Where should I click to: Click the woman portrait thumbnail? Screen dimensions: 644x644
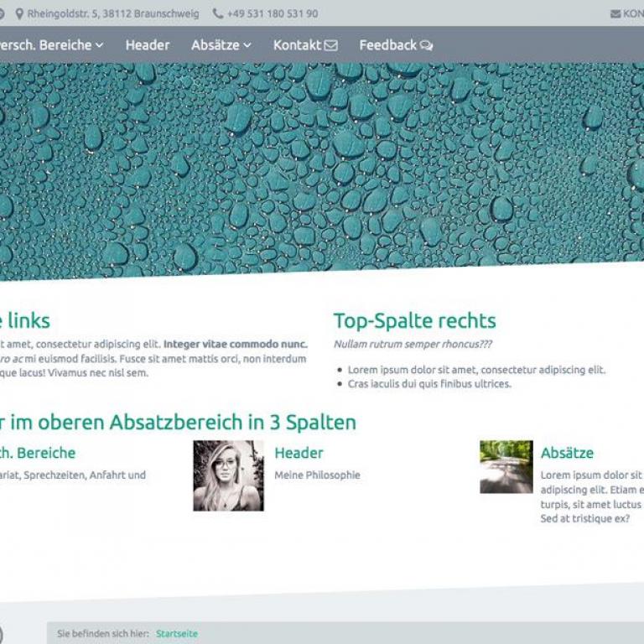tap(228, 475)
